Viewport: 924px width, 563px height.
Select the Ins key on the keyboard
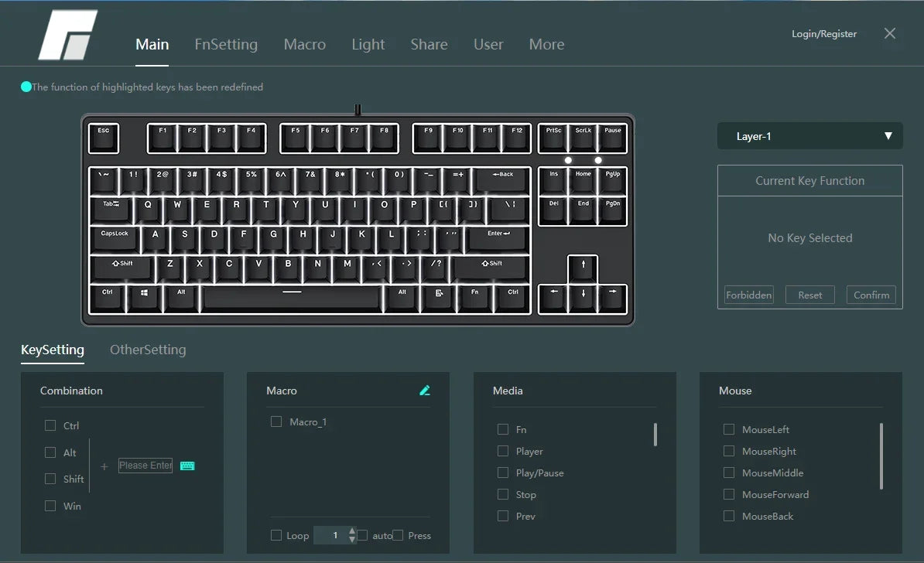coord(553,181)
